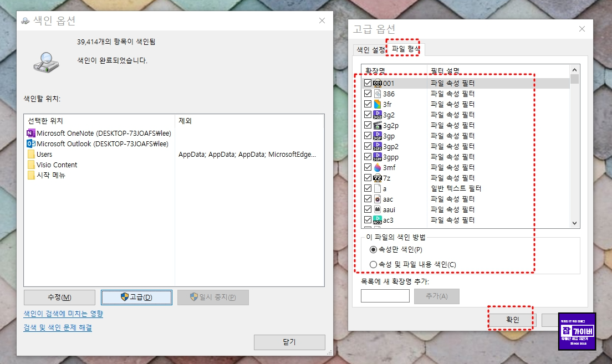This screenshot has height=364, width=612.
Task: Uncheck the 3fr extension checkbox
Action: click(368, 104)
